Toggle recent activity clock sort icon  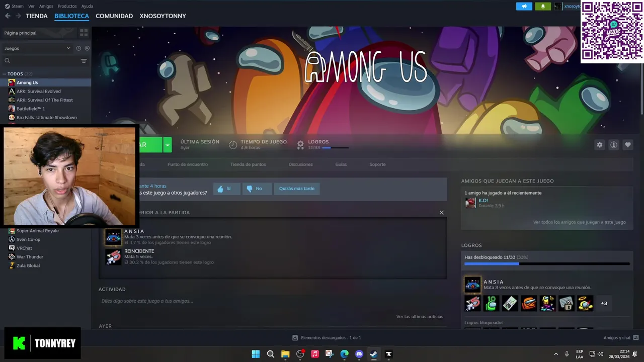[78, 48]
